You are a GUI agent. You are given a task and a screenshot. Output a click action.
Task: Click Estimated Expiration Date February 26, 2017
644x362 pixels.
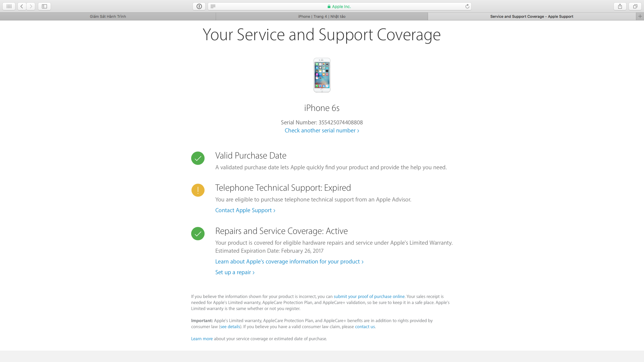coord(269,251)
